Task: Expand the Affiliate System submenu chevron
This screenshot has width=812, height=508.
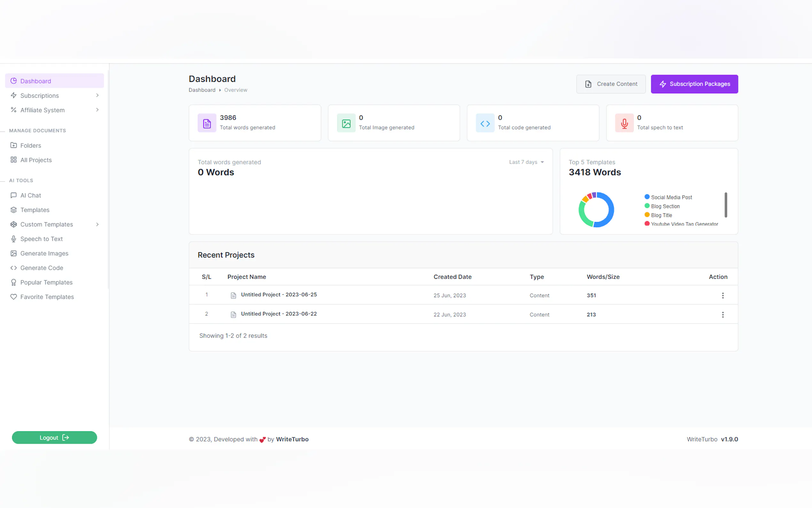Action: [97, 110]
